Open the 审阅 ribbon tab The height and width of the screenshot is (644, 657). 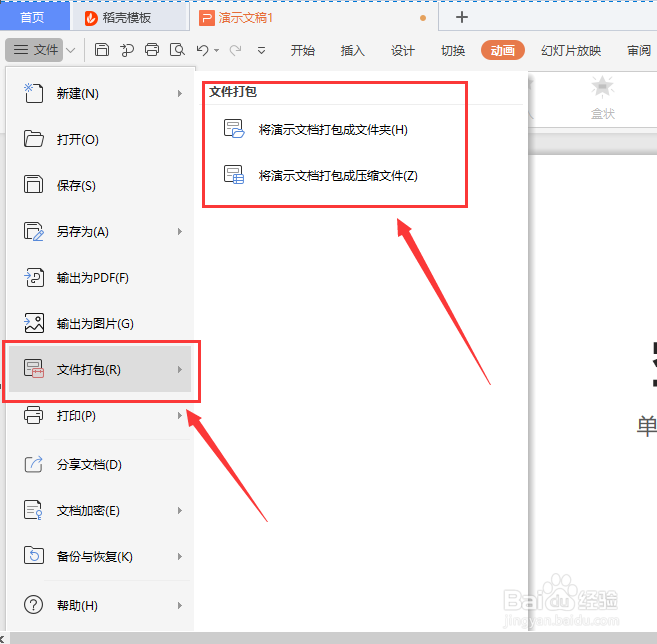tap(639, 51)
